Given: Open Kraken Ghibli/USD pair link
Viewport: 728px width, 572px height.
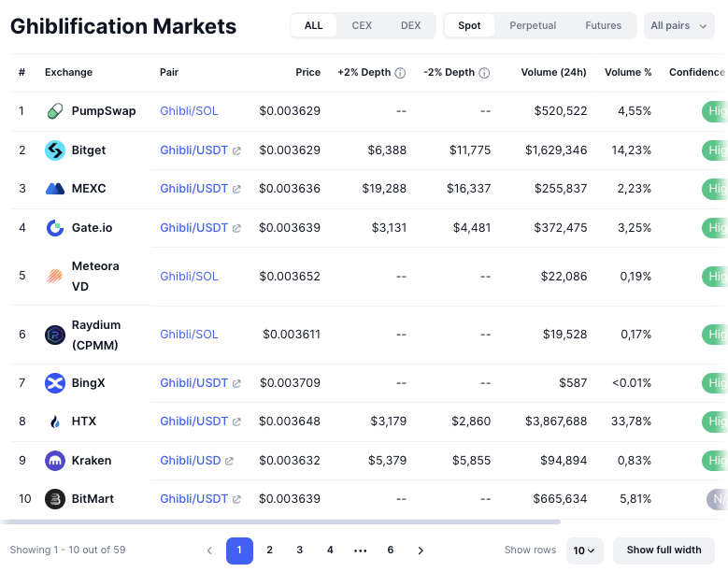Looking at the screenshot, I should pos(191,461).
